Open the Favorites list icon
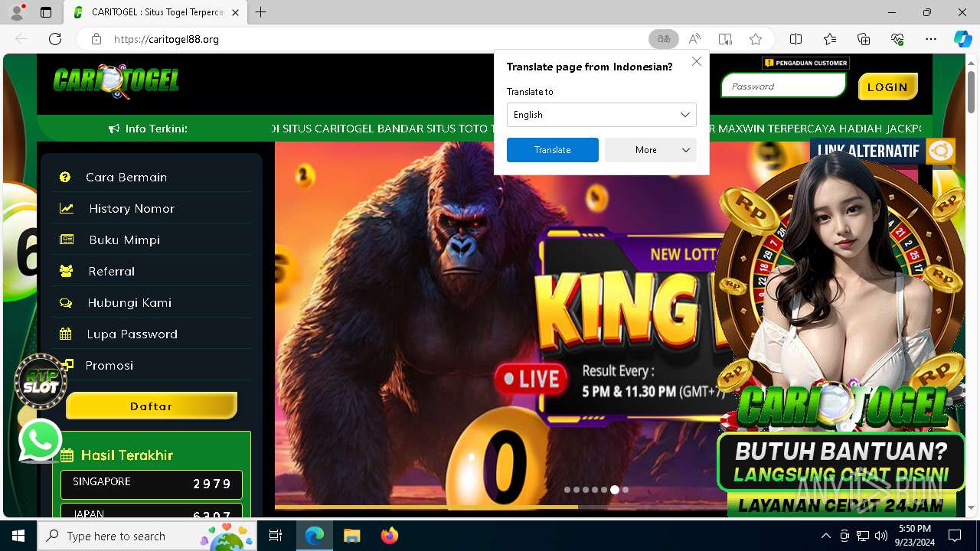 coord(830,39)
